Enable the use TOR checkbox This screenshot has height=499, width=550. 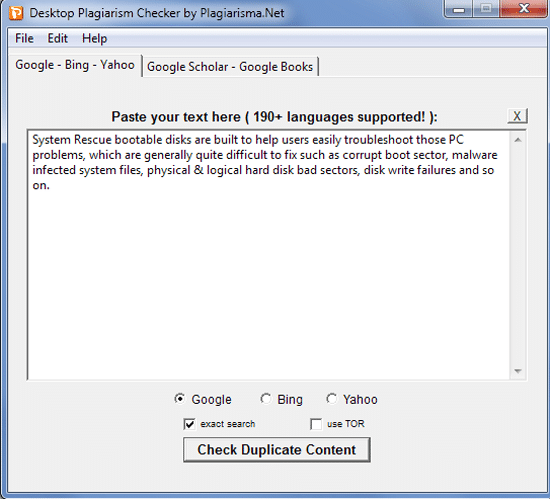click(x=316, y=424)
